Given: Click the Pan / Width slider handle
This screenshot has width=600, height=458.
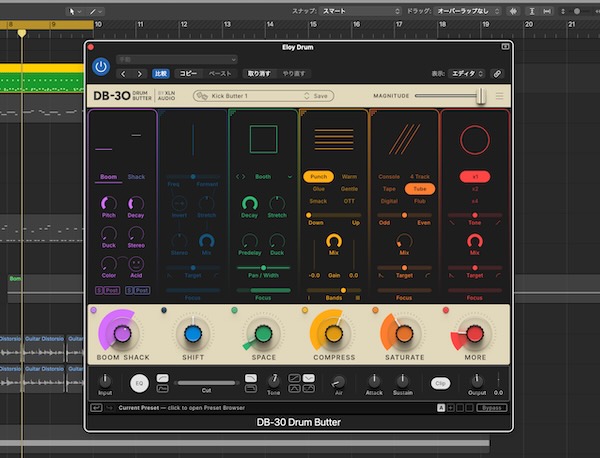Looking at the screenshot, I should 263,268.
